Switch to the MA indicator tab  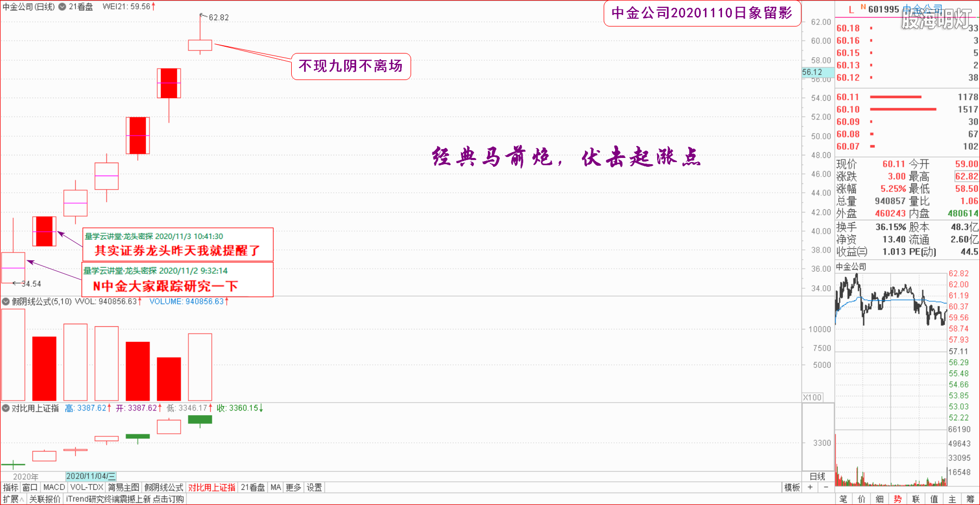(x=276, y=487)
